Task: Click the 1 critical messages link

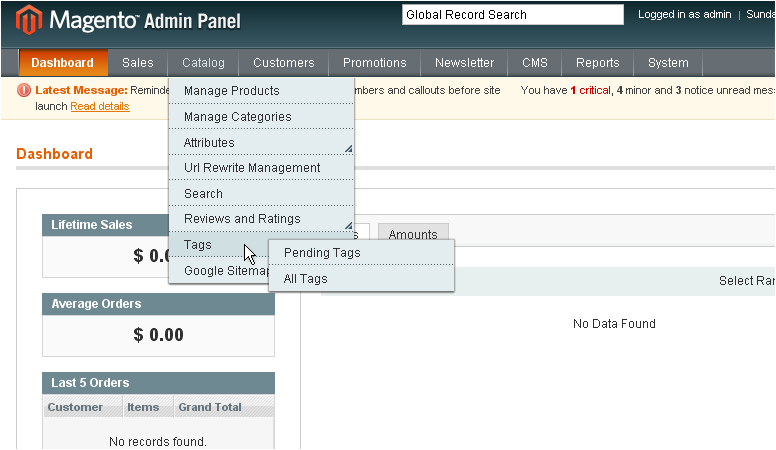Action: 590,90
